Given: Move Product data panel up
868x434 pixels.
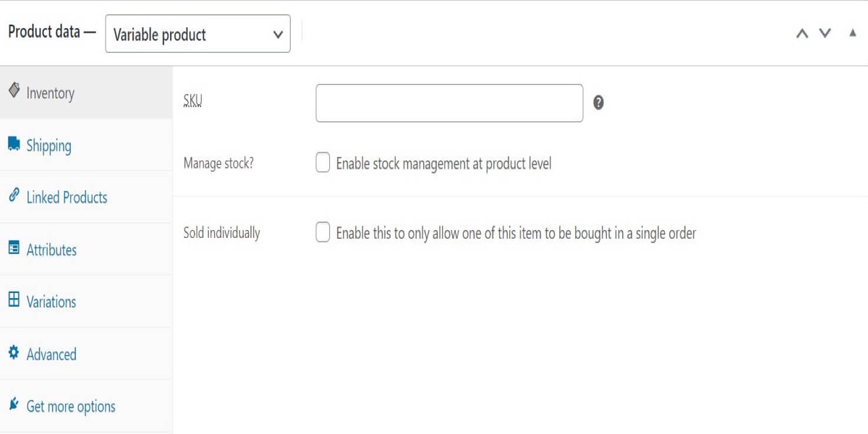Looking at the screenshot, I should coord(801,33).
